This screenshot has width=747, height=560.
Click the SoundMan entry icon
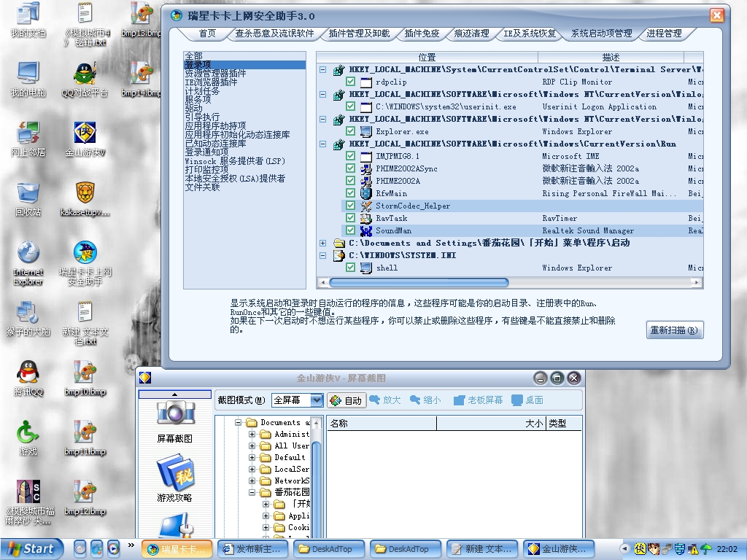click(x=366, y=230)
